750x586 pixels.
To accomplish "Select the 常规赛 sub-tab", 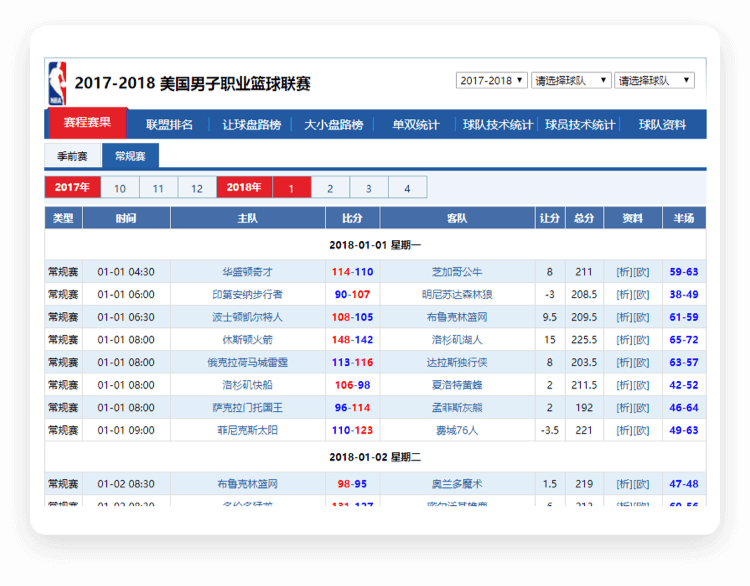I will (130, 156).
